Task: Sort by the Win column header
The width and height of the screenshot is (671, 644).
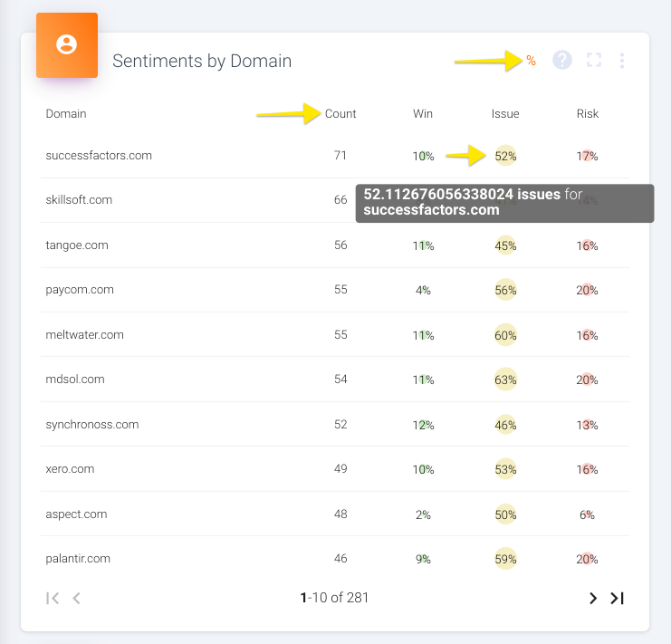Action: pyautogui.click(x=423, y=114)
